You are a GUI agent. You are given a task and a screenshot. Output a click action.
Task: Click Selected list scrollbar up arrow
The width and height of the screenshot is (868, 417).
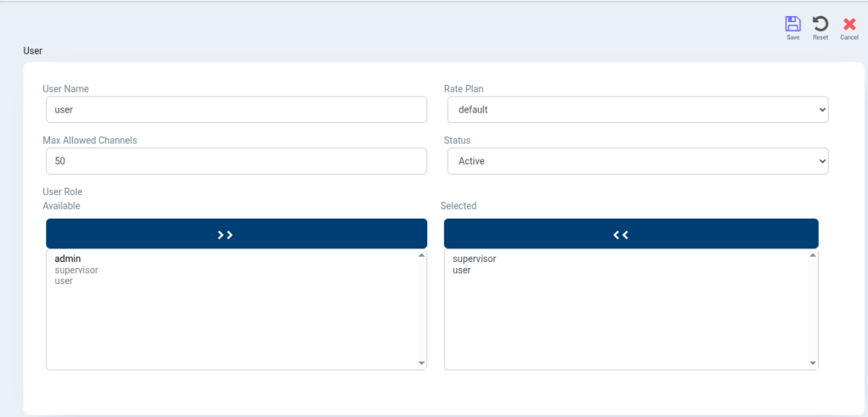[814, 255]
